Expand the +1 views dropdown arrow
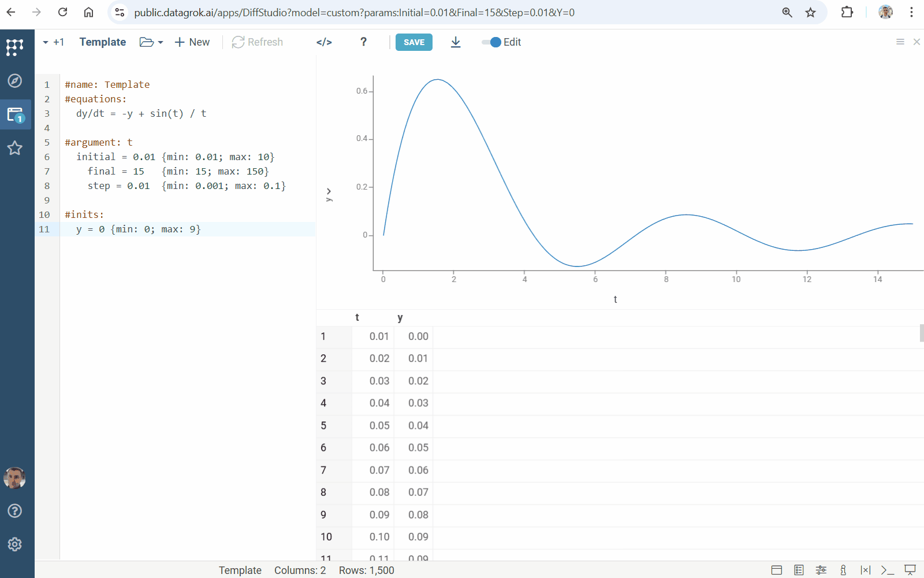 [x=46, y=42]
